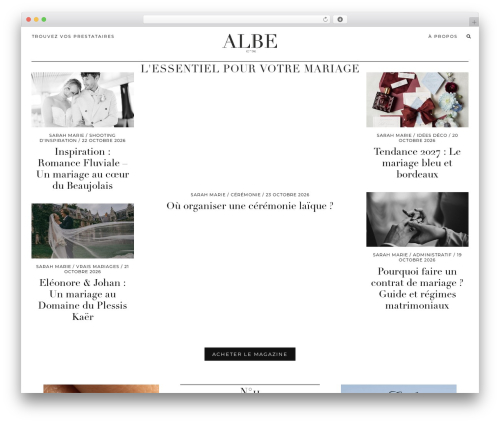Viewport: 500px width, 423px height.
Task: Open Eléonore & Johan veil photo thumbnail
Action: click(x=83, y=231)
